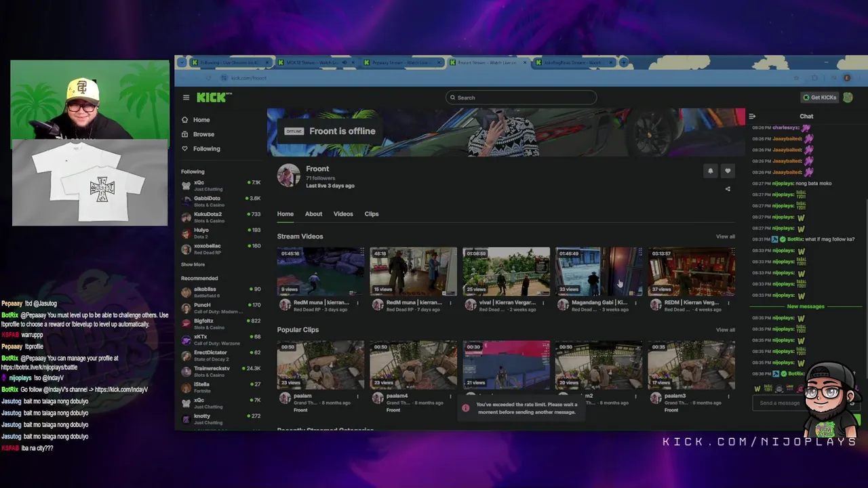The width and height of the screenshot is (868, 488).
Task: Open options menu for viva! video
Action: pyautogui.click(x=542, y=303)
